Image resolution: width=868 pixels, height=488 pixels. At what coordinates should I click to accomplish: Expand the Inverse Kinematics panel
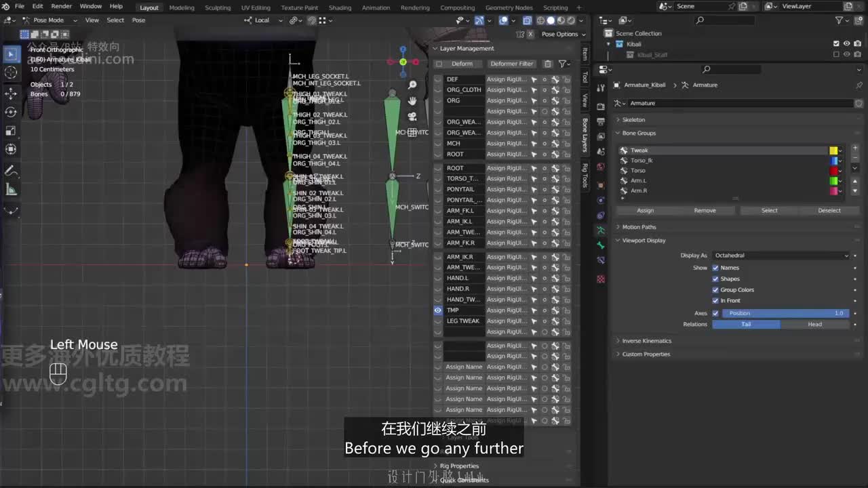(646, 341)
